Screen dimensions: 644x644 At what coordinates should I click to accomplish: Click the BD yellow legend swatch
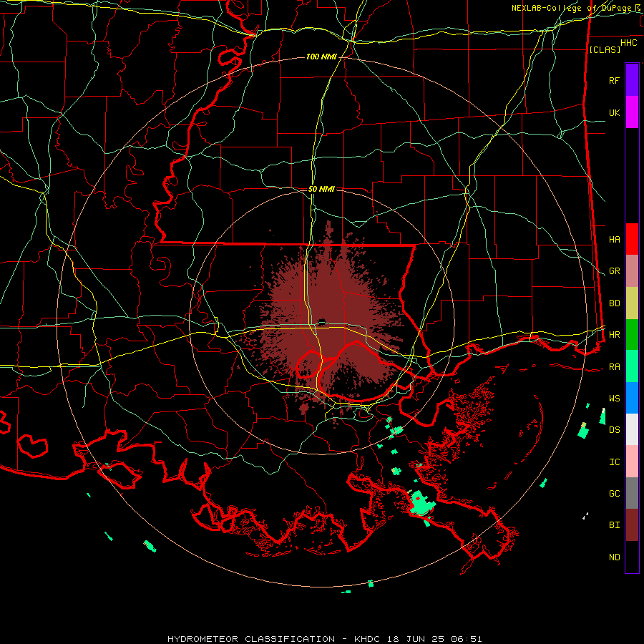pyautogui.click(x=632, y=303)
